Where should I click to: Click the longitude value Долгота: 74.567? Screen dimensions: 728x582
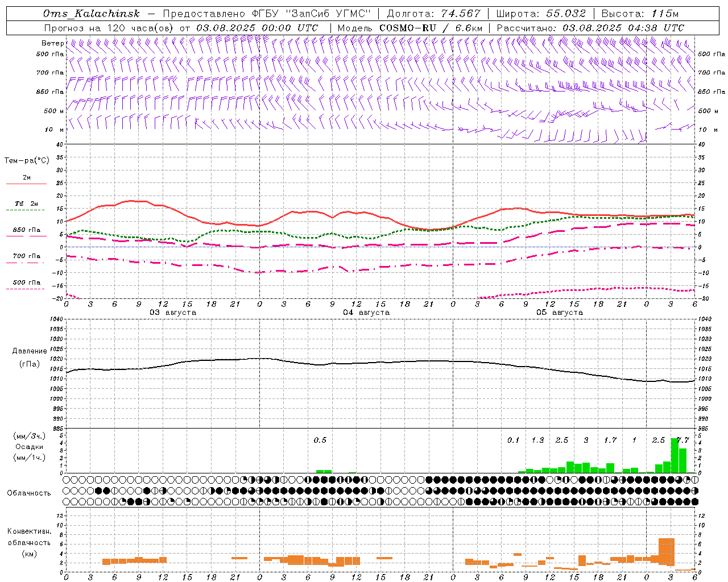point(433,14)
